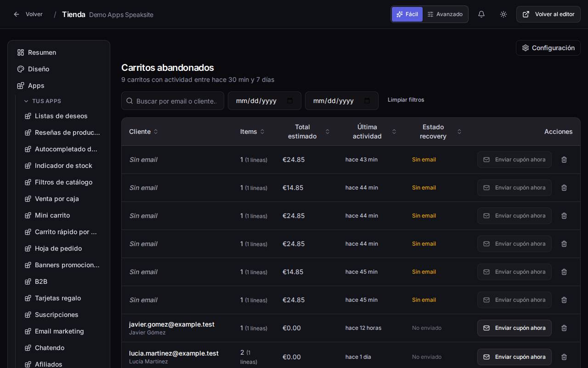Toggle light theme sun icon
588x368 pixels.
click(x=503, y=14)
